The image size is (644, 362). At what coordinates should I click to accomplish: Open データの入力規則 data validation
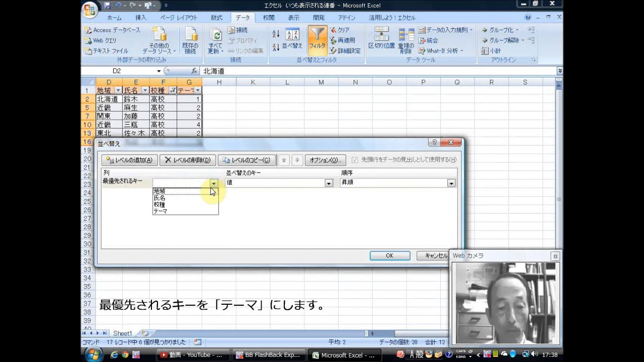446,30
